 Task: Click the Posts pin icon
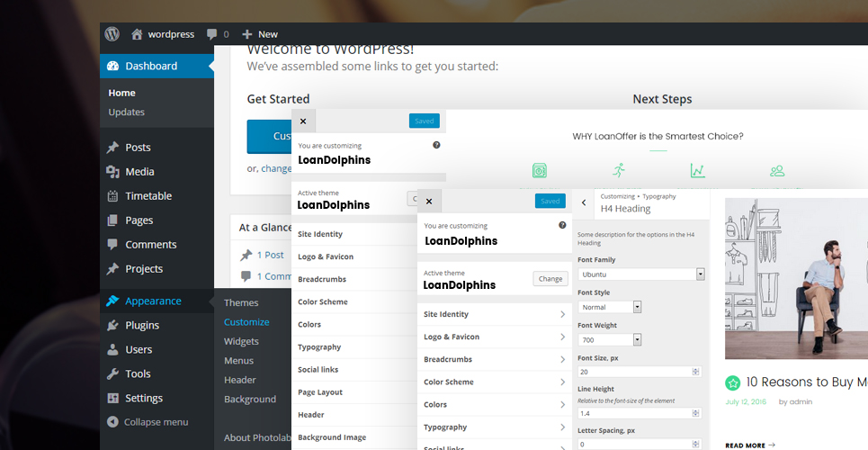click(x=113, y=148)
